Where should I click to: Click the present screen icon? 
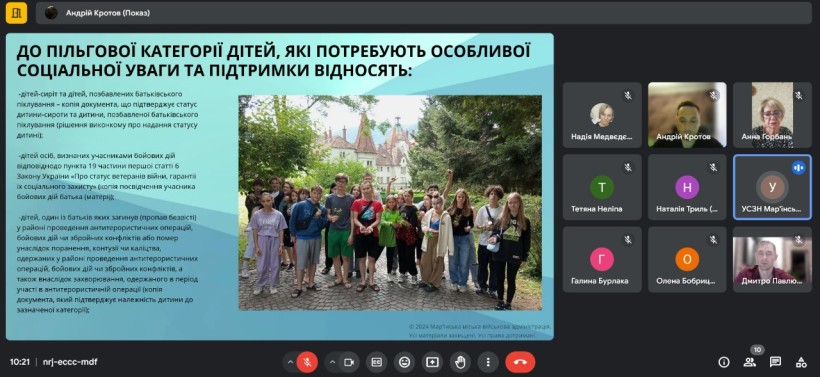(x=432, y=362)
